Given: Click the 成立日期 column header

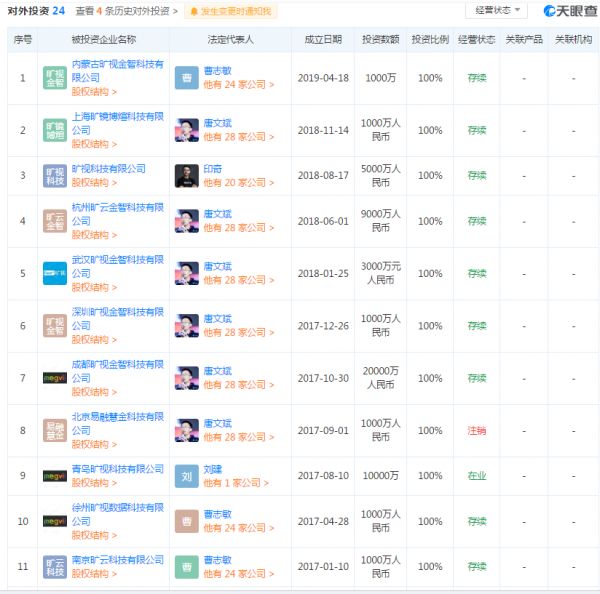Looking at the screenshot, I should (323, 39).
